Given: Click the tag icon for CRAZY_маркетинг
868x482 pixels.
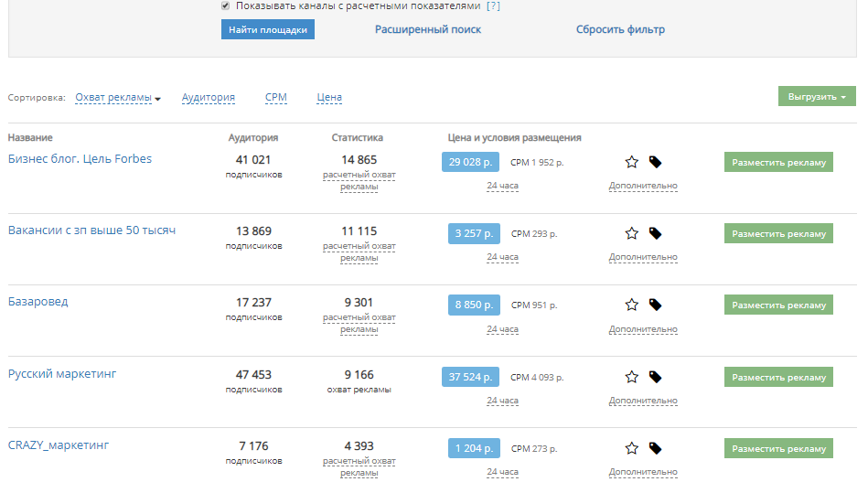Looking at the screenshot, I should click(x=655, y=448).
